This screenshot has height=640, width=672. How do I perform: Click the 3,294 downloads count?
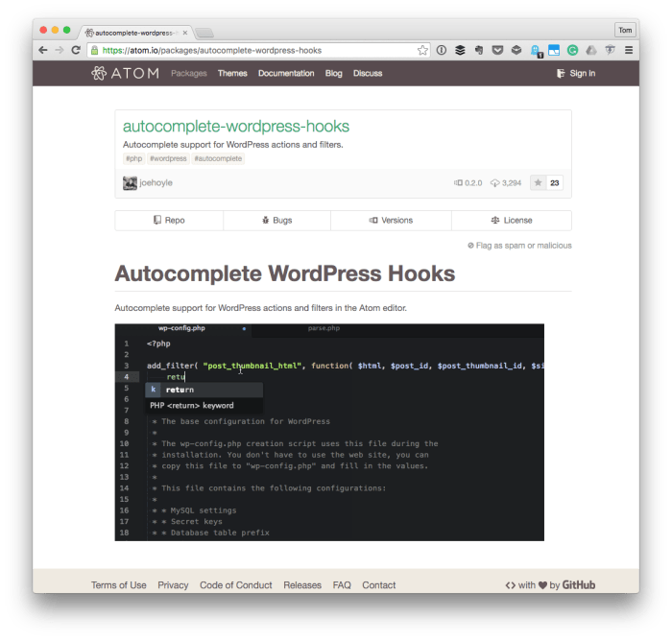point(506,183)
